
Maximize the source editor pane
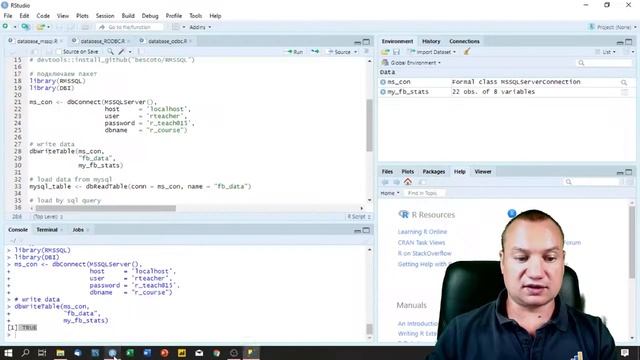tap(366, 42)
